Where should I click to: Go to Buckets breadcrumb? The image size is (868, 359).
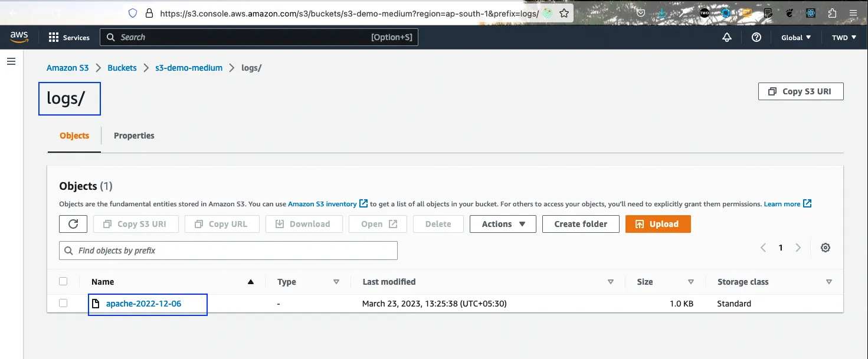click(122, 68)
